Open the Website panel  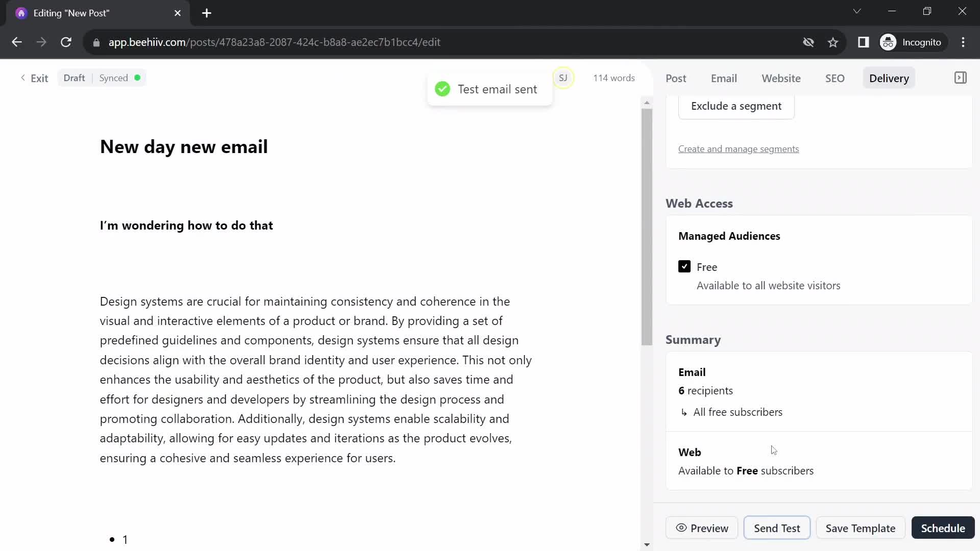pos(781,78)
